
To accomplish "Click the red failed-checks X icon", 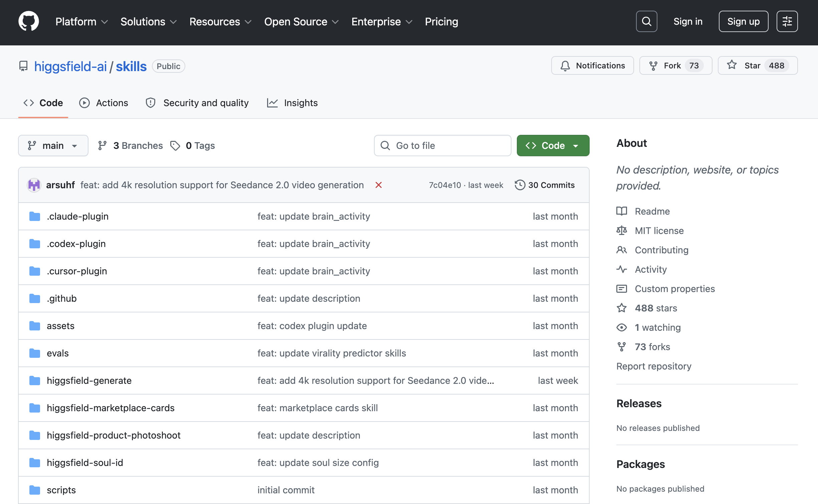I will tap(379, 185).
